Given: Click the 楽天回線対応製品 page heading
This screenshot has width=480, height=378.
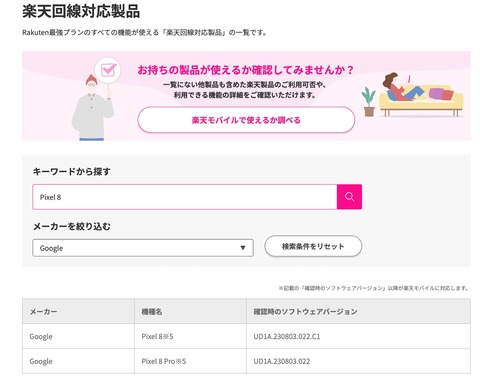Looking at the screenshot, I should [x=81, y=11].
